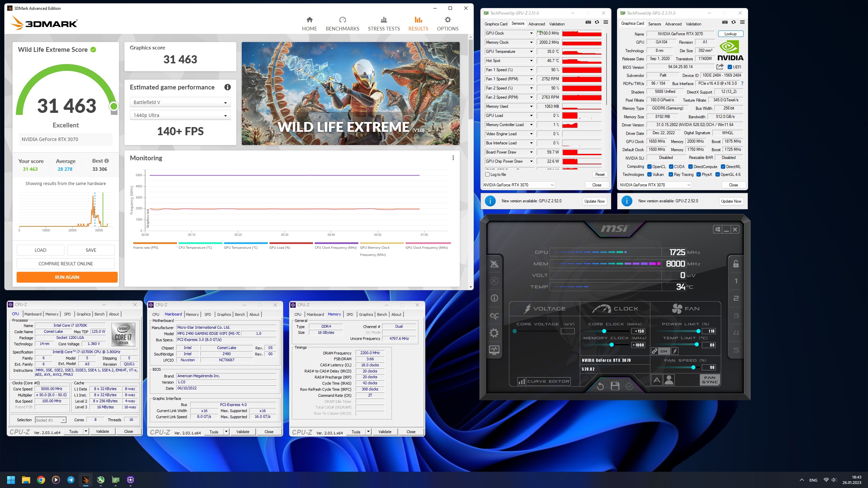Open Socket #1 selection dropdown in CPU-Z
This screenshot has width=868, height=488.
tap(51, 420)
